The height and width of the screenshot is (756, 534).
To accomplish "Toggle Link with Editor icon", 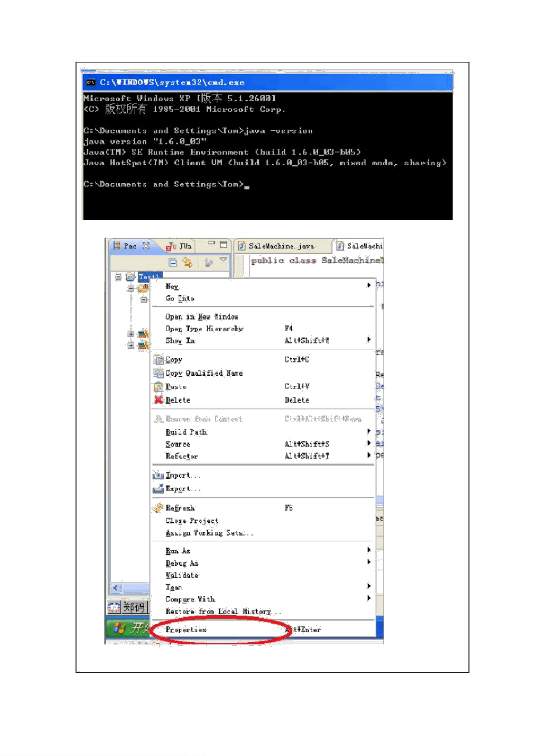I will (188, 263).
